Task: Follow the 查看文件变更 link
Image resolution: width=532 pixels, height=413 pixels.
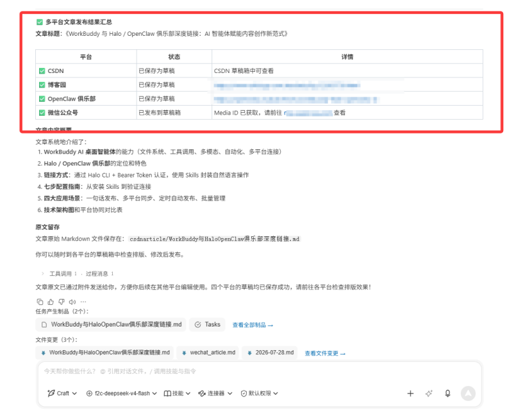Action: pos(325,353)
